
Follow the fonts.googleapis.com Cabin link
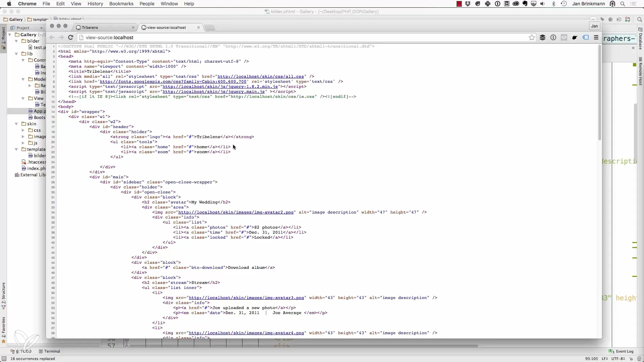pos(173,81)
